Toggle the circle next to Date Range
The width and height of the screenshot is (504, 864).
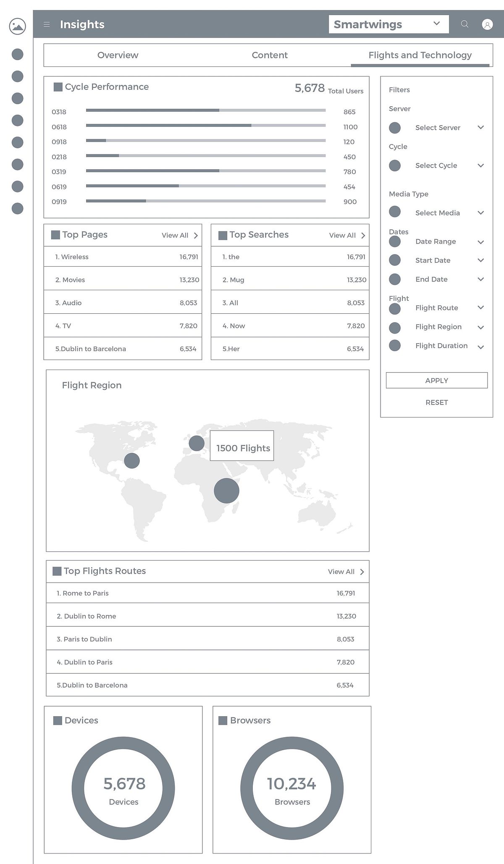click(x=395, y=242)
